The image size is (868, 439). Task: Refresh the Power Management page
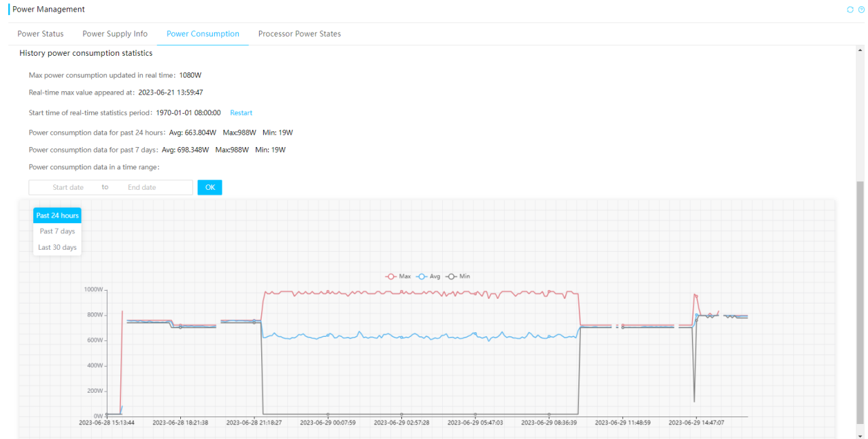point(850,10)
